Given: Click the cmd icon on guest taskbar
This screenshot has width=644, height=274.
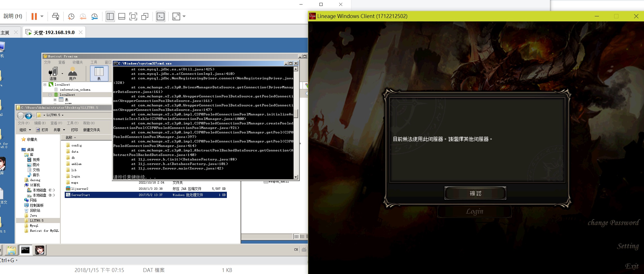Looking at the screenshot, I should [x=25, y=250].
